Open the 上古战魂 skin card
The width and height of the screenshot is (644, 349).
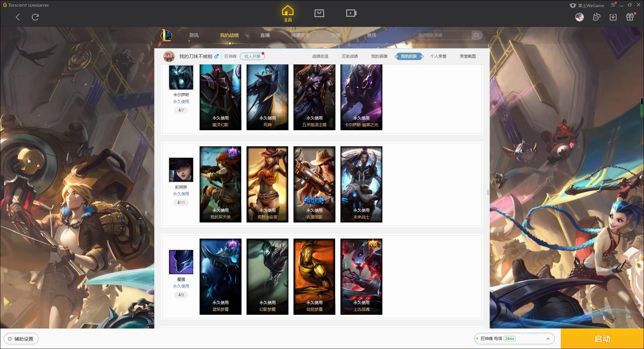[x=361, y=277]
